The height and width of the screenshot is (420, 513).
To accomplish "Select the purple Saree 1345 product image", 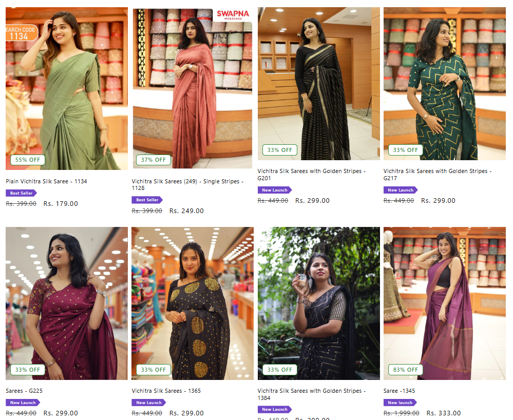I will point(445,303).
